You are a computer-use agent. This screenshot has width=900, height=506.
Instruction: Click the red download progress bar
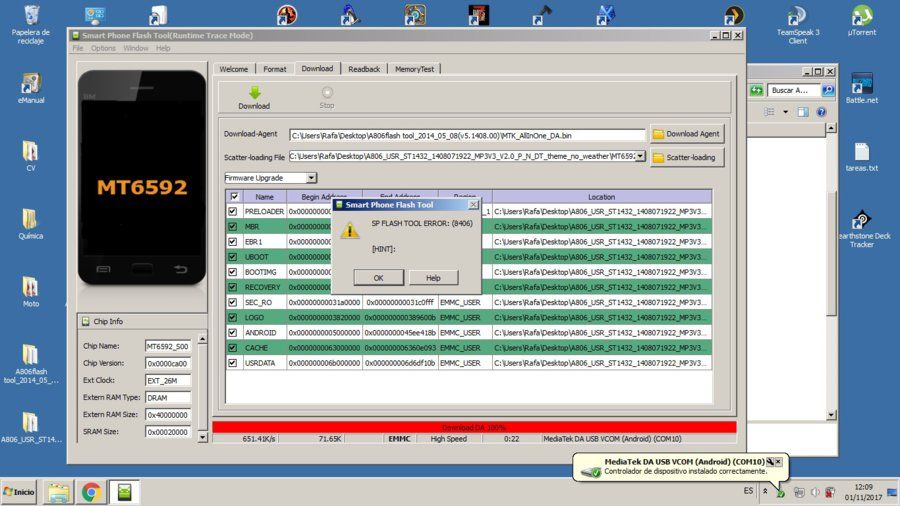coord(474,427)
